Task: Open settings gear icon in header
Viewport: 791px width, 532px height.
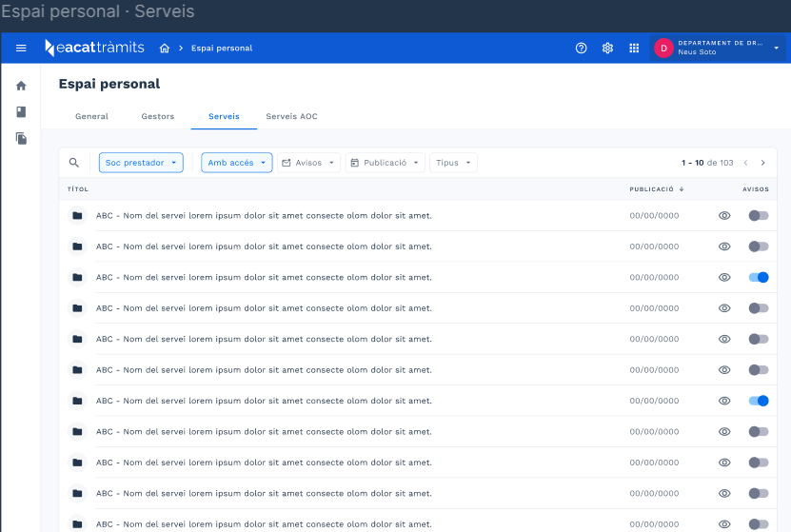Action: tap(607, 49)
